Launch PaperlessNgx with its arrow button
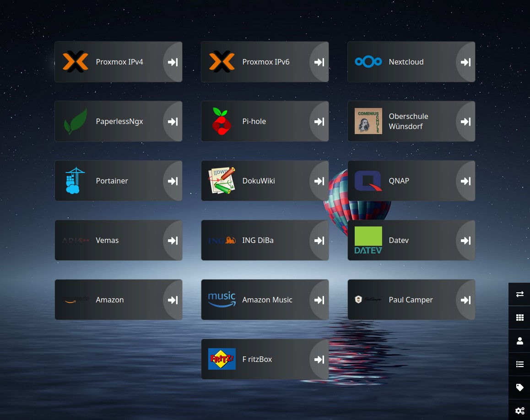The image size is (530, 420). tap(173, 122)
